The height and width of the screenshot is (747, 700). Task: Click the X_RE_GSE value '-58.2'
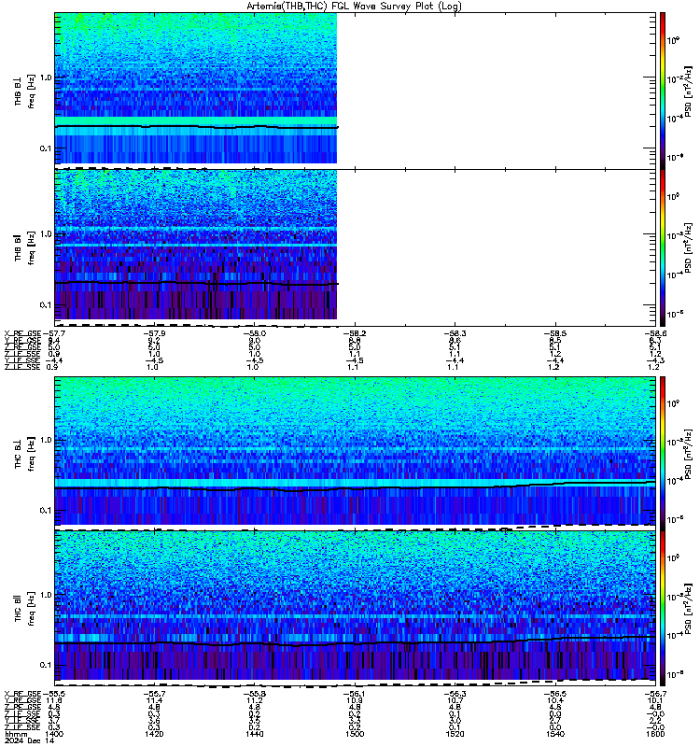355,333
